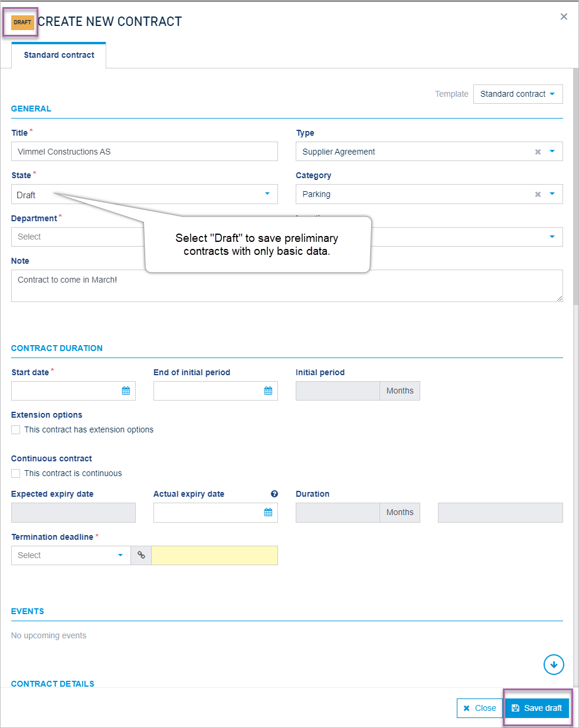The height and width of the screenshot is (728, 579).
Task: Show help for Actual expiry date
Action: pos(274,494)
